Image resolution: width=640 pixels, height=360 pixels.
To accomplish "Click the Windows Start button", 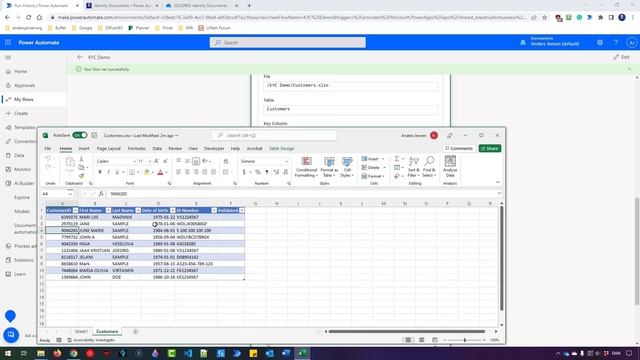I will [8, 353].
